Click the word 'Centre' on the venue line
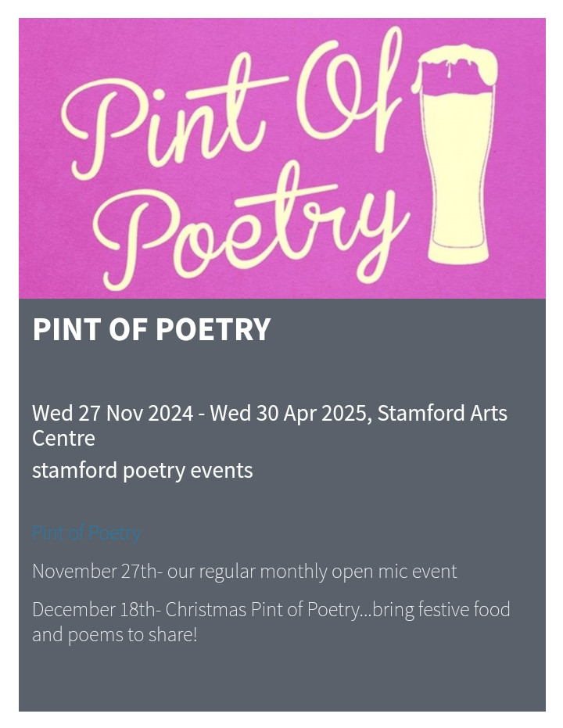 click(x=63, y=438)
